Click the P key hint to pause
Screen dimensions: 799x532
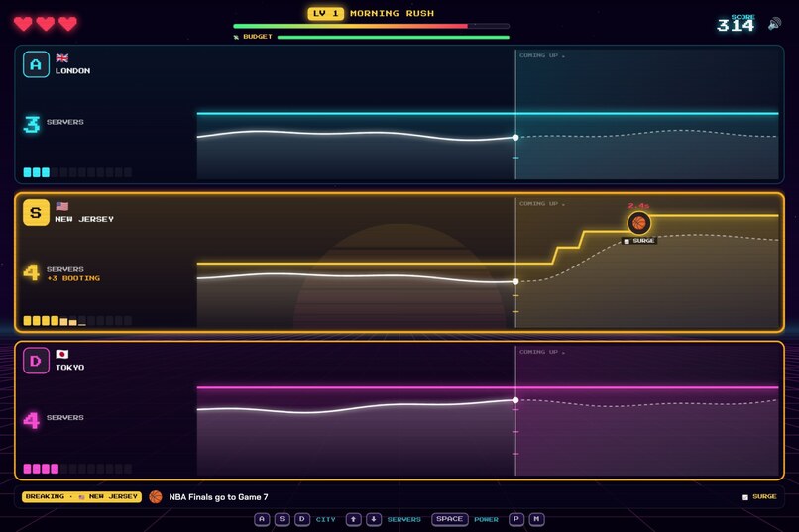coord(516,519)
